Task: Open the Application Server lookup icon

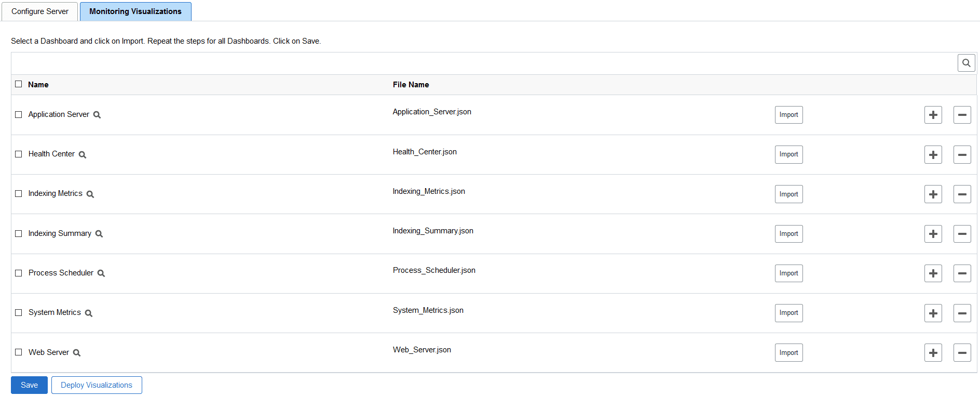Action: (97, 115)
